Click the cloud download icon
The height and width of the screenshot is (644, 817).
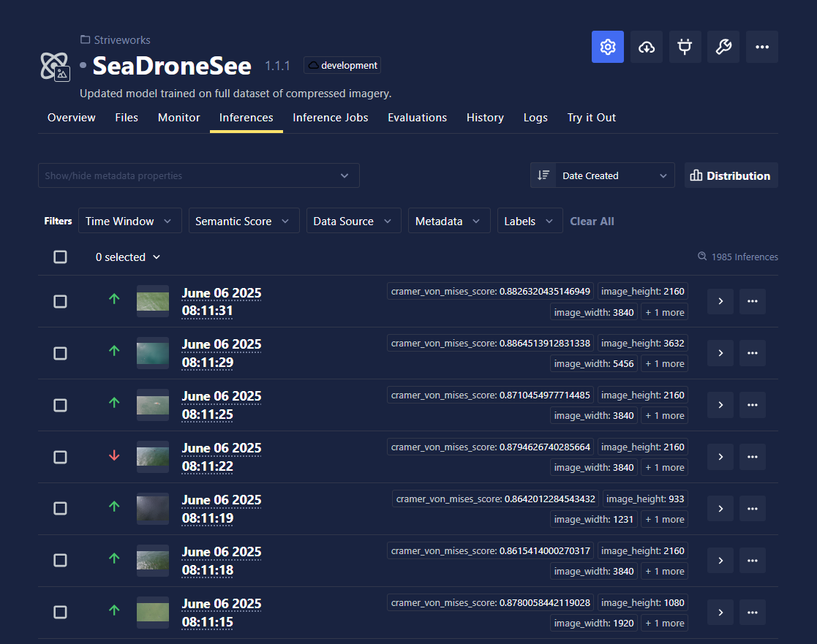coord(646,47)
